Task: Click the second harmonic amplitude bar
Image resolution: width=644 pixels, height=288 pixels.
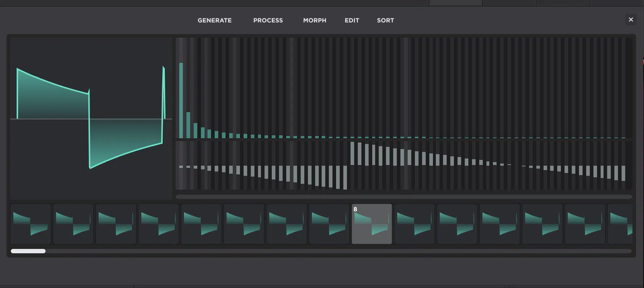Action: (188, 125)
